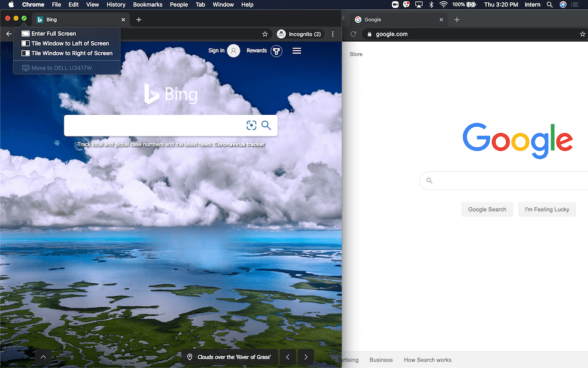Click the location pin icon for image info
The image size is (588, 368).
(189, 357)
